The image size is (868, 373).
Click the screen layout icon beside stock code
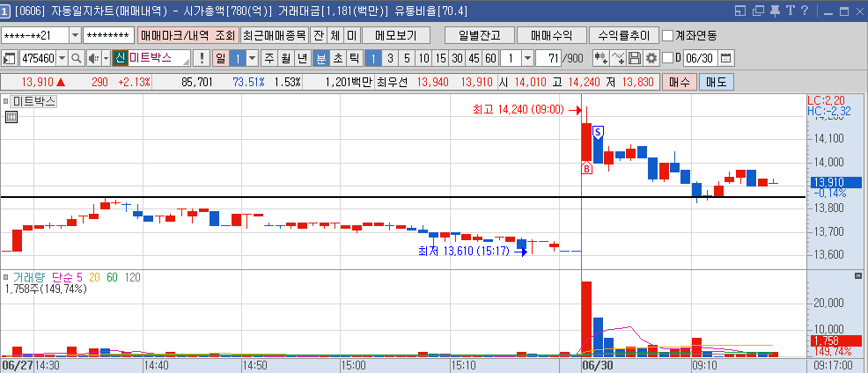pyautogui.click(x=10, y=58)
